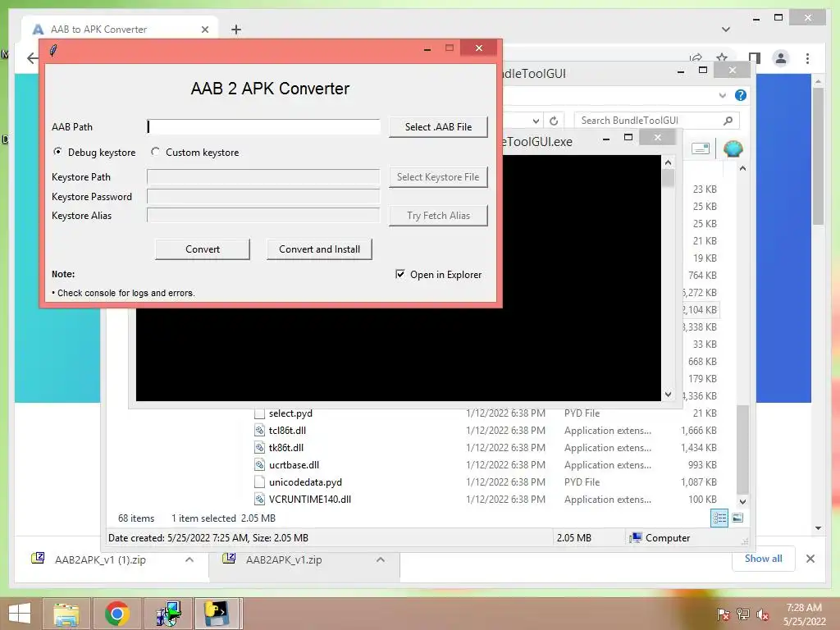Image resolution: width=840 pixels, height=630 pixels.
Task: Toggle Chrome side panel icon
Action: tap(755, 58)
